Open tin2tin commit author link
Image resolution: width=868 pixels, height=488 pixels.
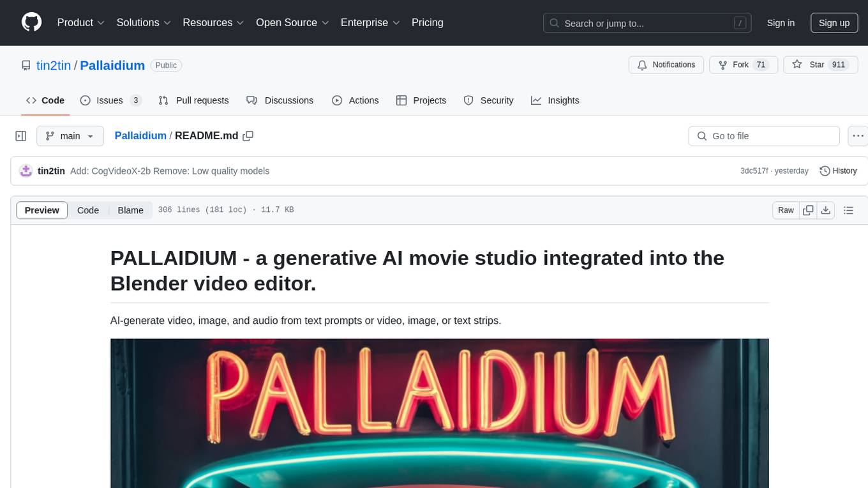[51, 171]
